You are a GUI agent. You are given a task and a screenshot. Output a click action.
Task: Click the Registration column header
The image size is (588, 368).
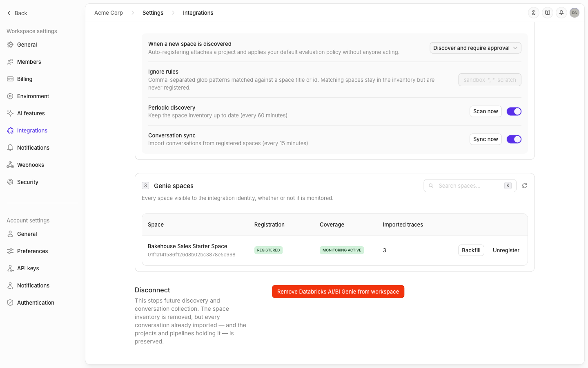tap(269, 224)
